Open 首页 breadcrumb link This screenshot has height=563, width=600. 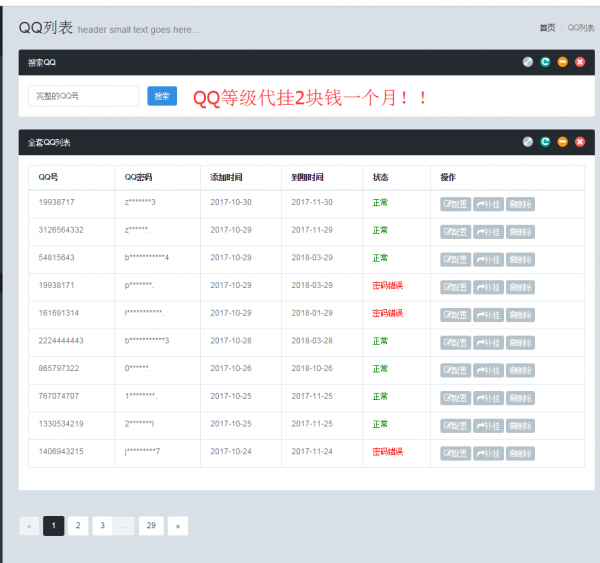point(547,28)
